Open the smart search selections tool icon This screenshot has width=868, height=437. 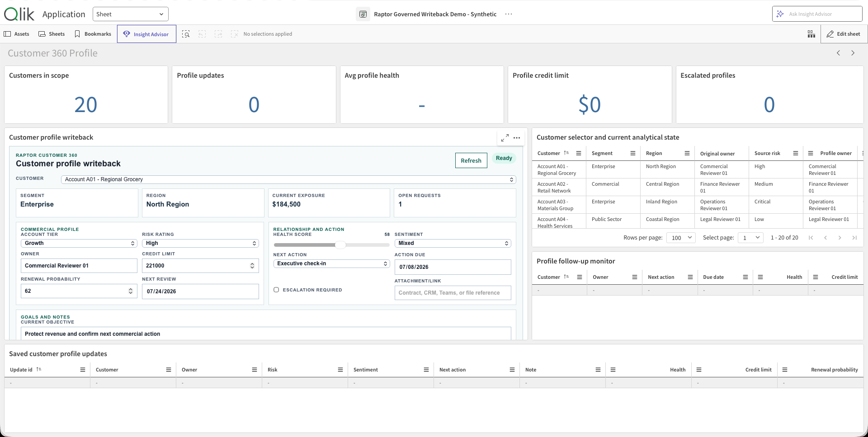[x=186, y=34]
